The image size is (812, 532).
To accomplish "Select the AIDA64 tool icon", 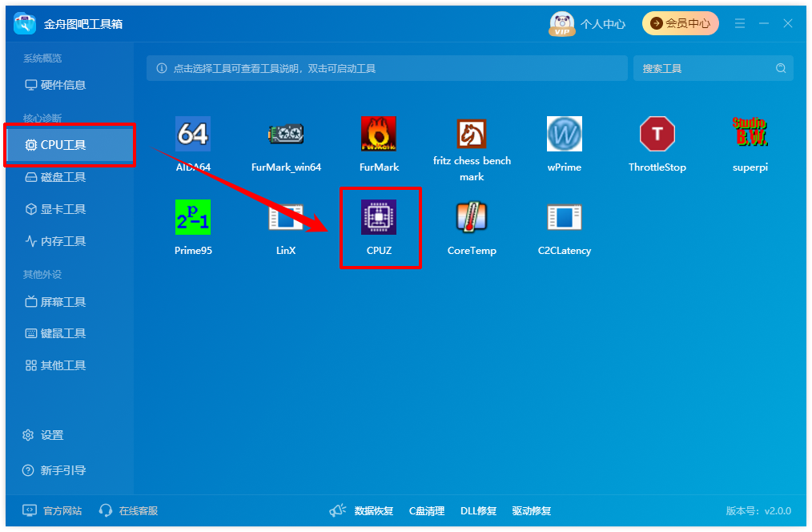I will coord(193,134).
